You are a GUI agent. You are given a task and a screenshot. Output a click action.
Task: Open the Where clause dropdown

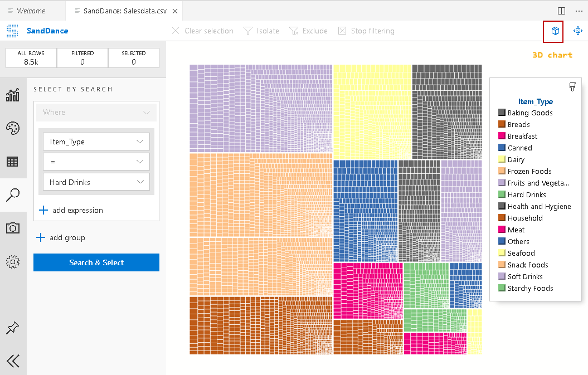tap(96, 112)
